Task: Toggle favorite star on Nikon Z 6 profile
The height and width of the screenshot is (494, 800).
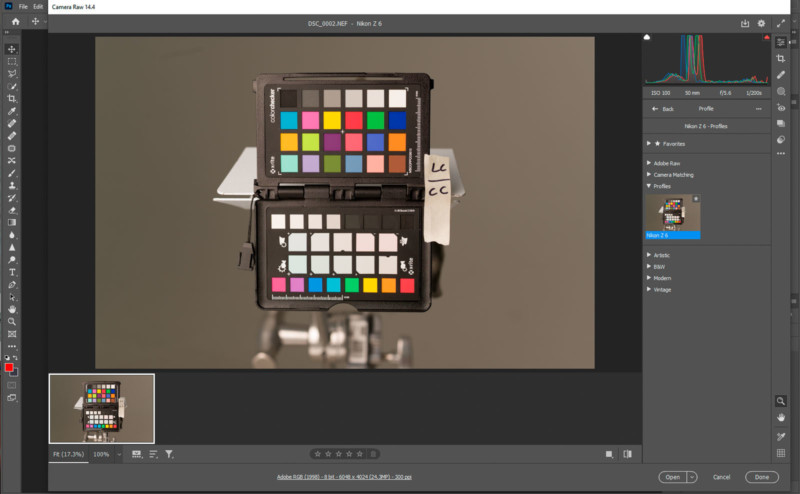Action: [696, 199]
